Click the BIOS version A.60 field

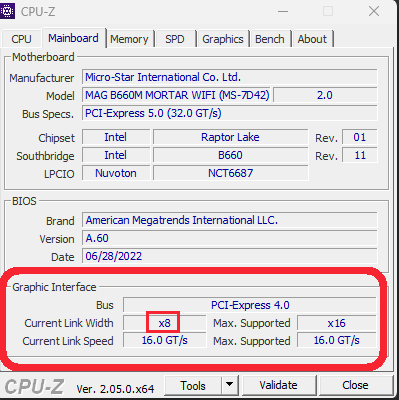coord(229,238)
